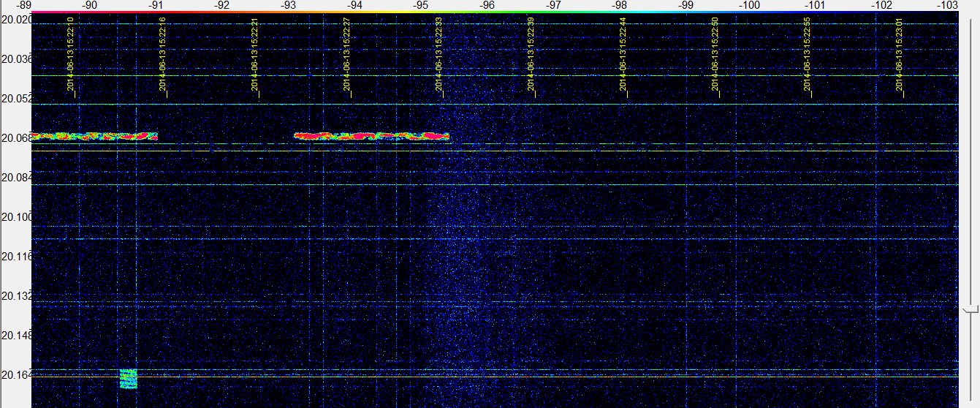The width and height of the screenshot is (980, 408).
Task: Click the 20.052 frequency axis label
Action: [x=16, y=99]
